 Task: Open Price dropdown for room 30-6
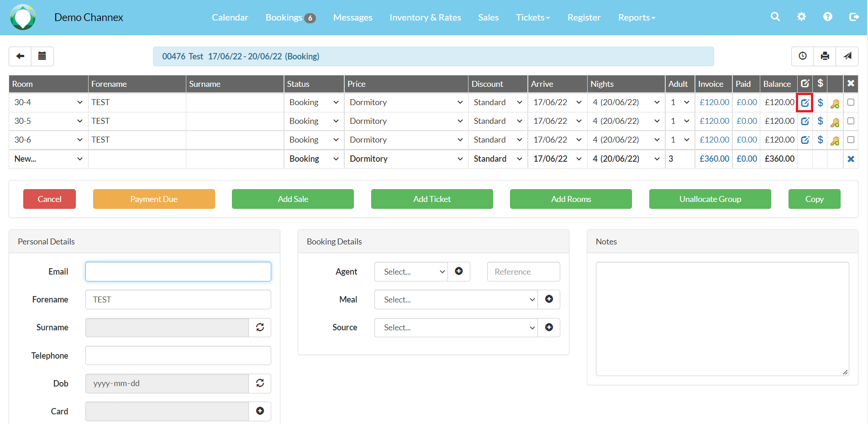click(406, 140)
